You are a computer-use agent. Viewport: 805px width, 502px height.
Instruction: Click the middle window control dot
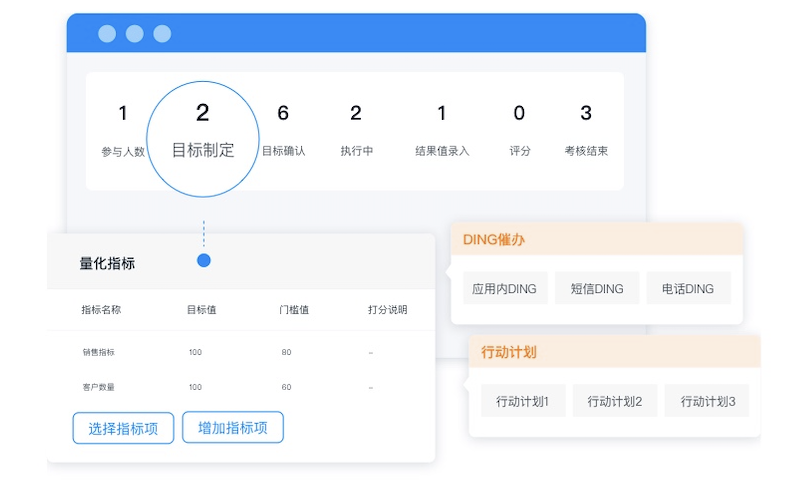pos(135,34)
